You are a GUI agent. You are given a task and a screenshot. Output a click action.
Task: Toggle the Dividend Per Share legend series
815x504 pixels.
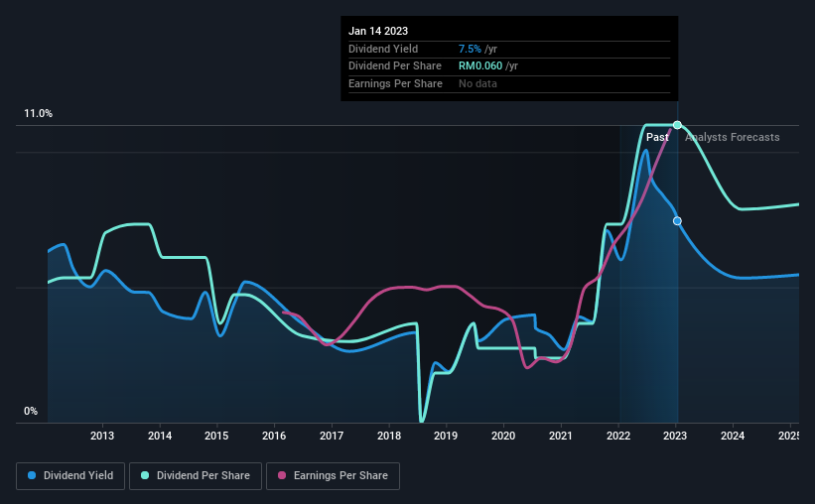click(x=196, y=475)
